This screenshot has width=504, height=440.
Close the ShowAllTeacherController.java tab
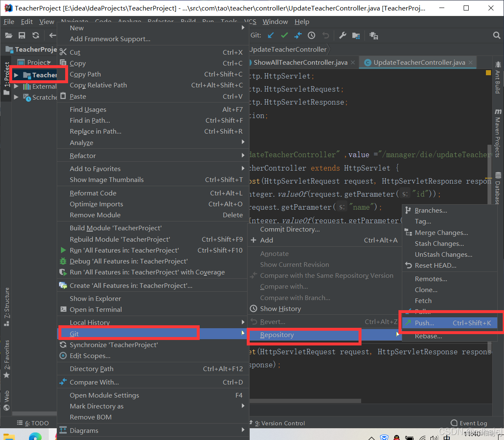click(353, 62)
